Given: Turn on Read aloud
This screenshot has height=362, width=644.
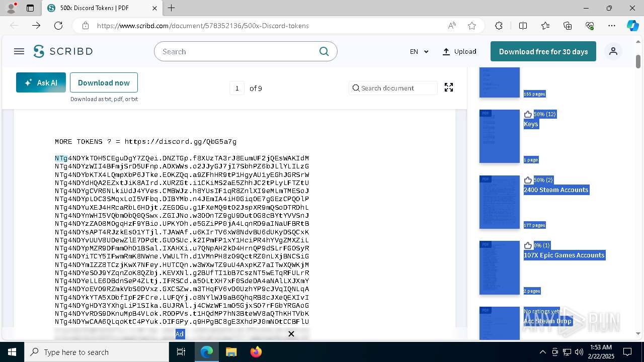Looking at the screenshot, I should point(452,26).
